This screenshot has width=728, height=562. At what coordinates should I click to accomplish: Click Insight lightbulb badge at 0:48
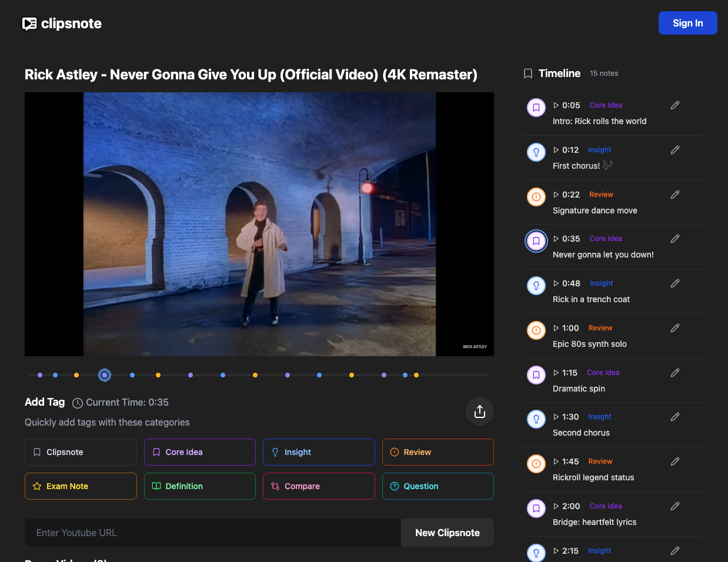click(536, 286)
